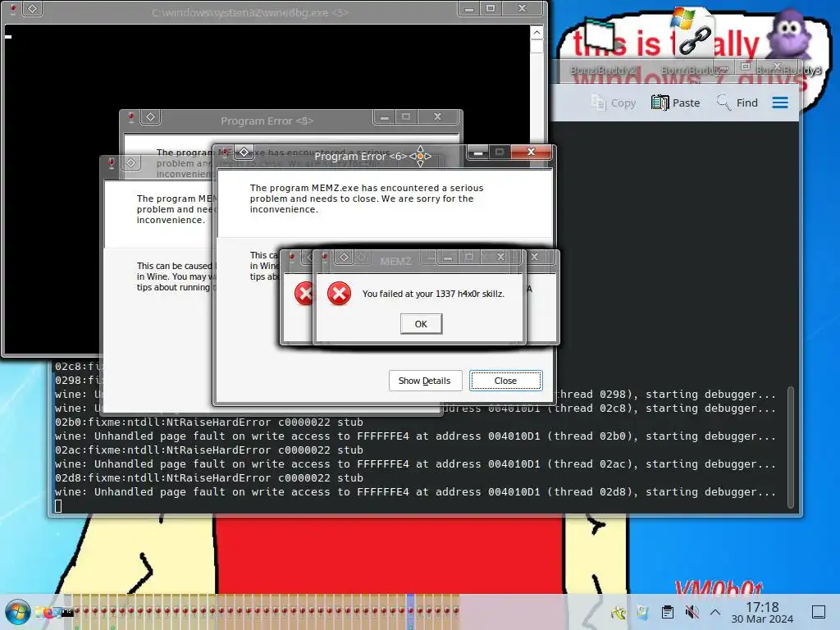This screenshot has width=840, height=630.
Task: Click OK in the MEMZ message box
Action: point(421,323)
